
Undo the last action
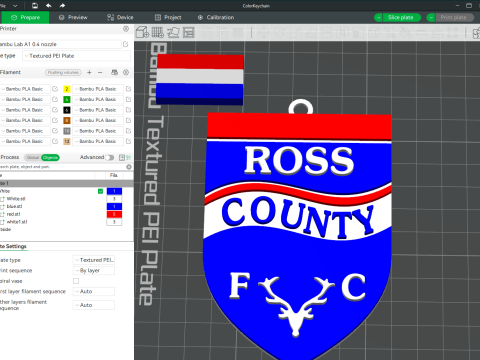(x=49, y=6)
